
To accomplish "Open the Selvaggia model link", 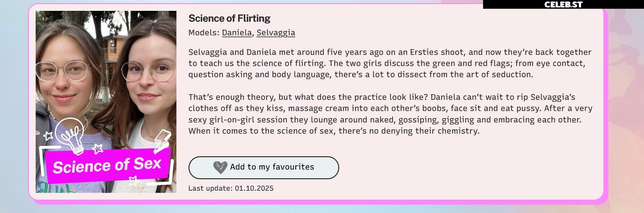I will [276, 33].
